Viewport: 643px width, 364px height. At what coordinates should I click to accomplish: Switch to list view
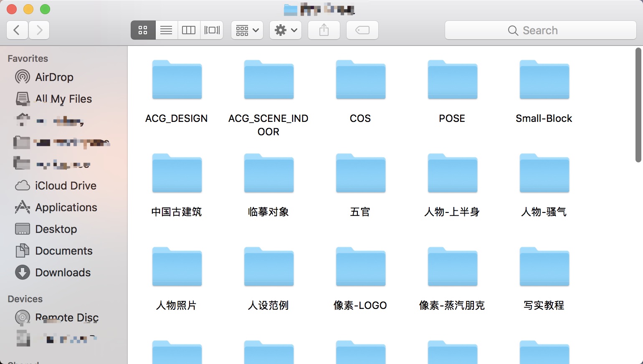pyautogui.click(x=166, y=30)
